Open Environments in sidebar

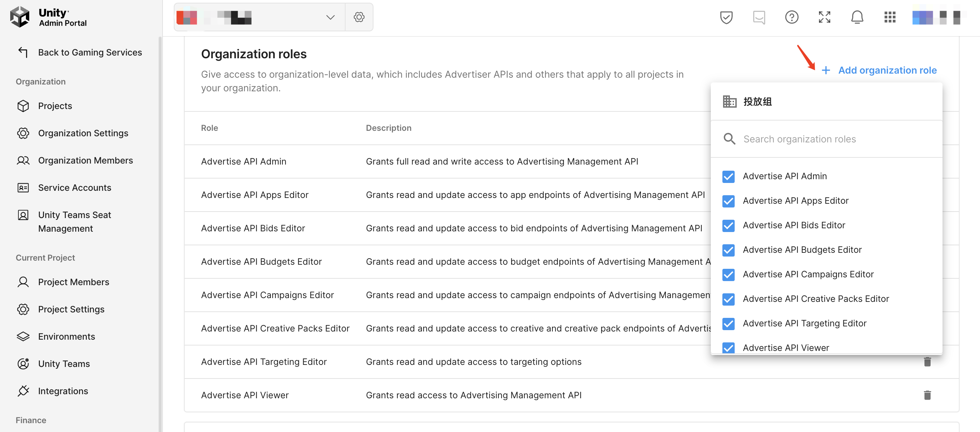click(x=66, y=337)
